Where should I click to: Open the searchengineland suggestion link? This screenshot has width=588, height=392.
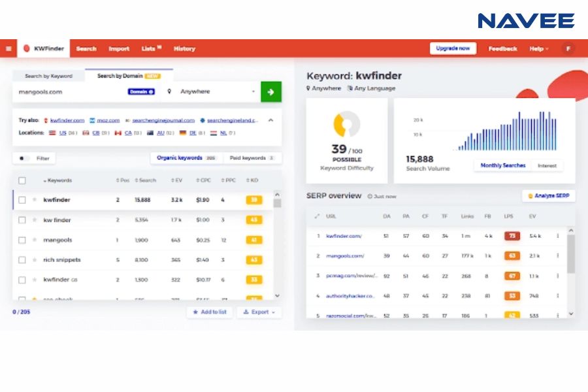coord(233,120)
